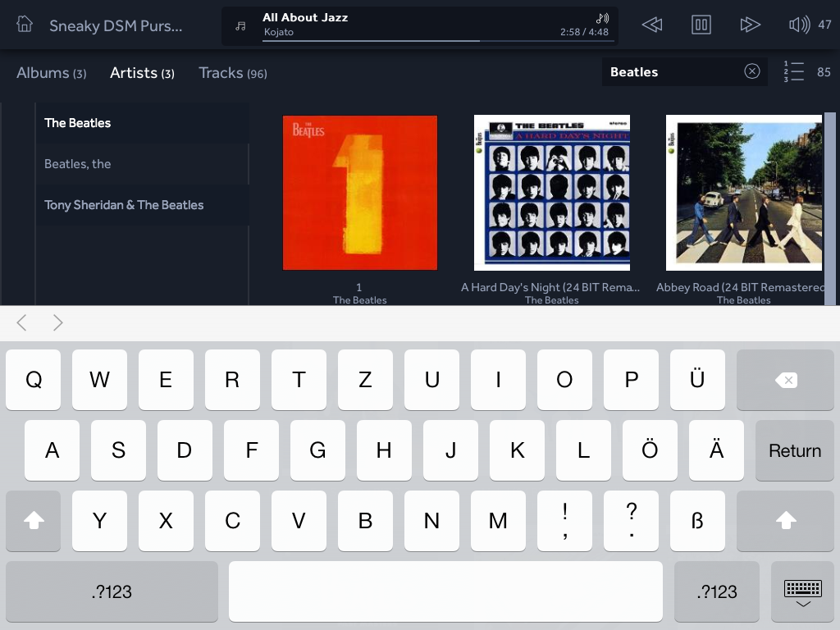Tap the right Shift key
Image resolution: width=840 pixels, height=630 pixels.
pyautogui.click(x=785, y=521)
